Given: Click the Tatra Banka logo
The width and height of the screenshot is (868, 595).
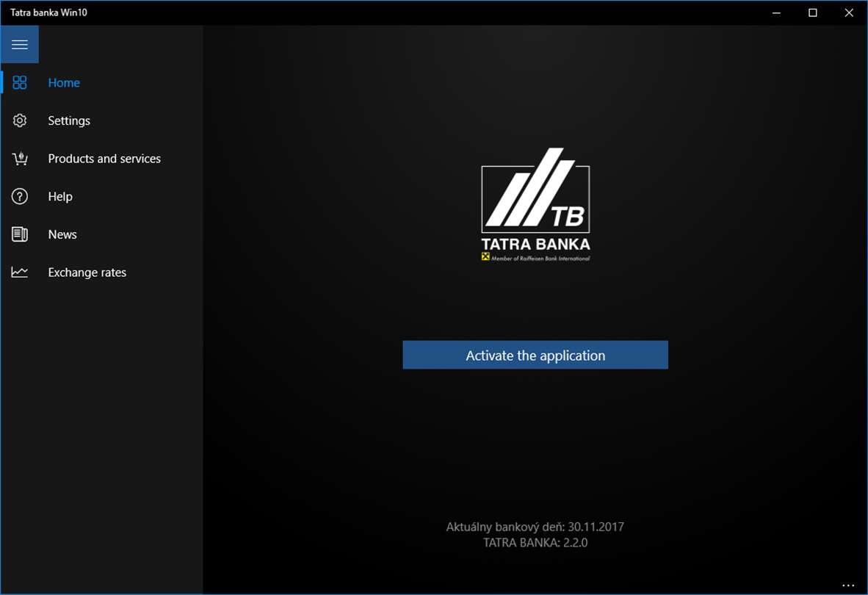Looking at the screenshot, I should point(535,204).
